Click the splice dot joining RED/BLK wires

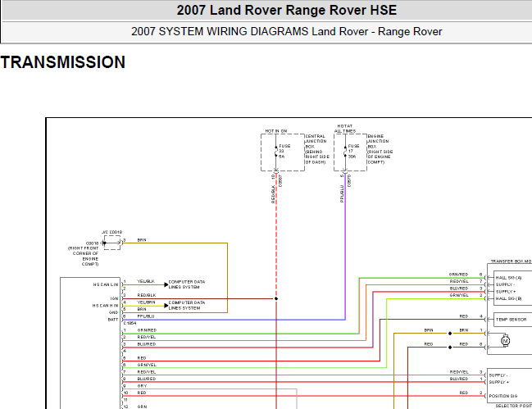tap(276, 298)
